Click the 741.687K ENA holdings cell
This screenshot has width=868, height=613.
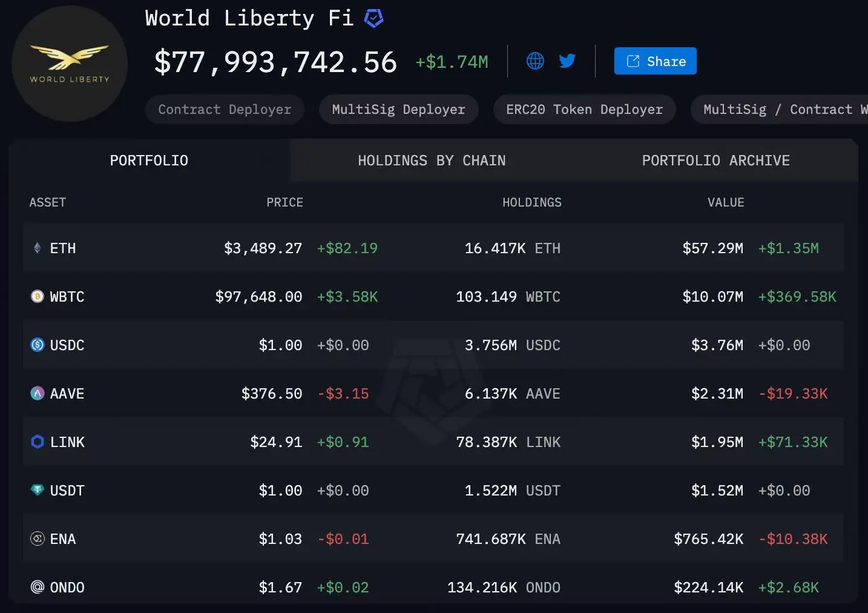(508, 539)
